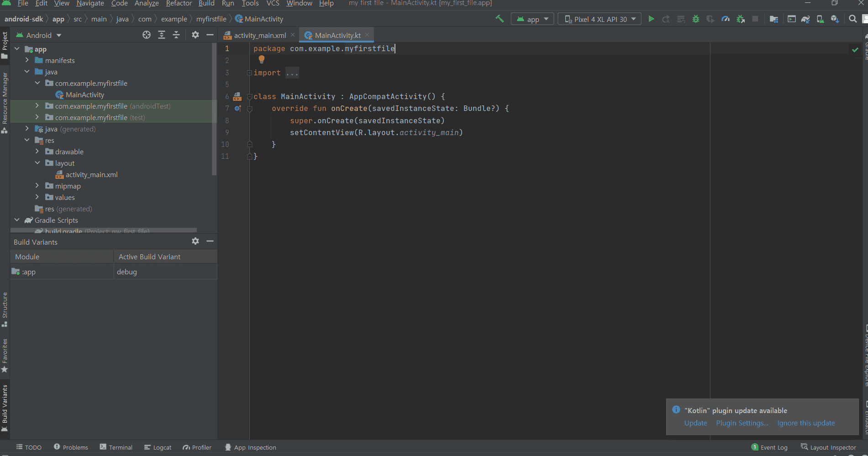Unfold the collapsed import block
868x456 pixels.
[249, 73]
